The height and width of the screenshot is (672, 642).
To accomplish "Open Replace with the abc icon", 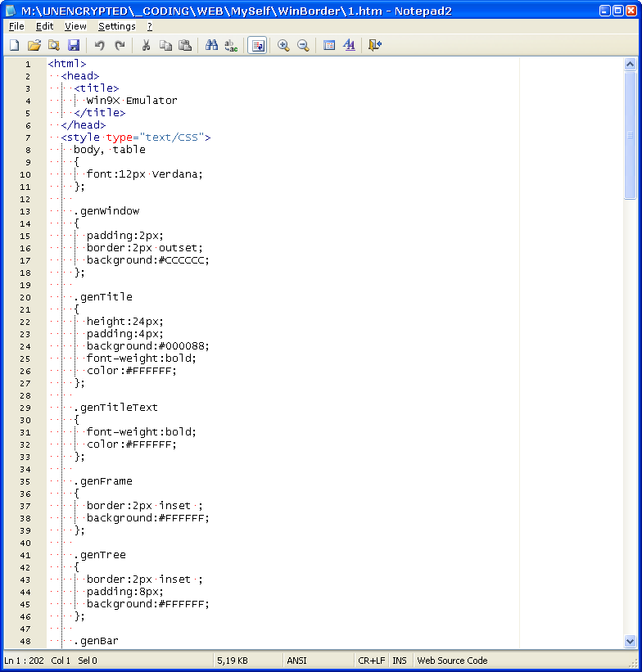I will (231, 45).
